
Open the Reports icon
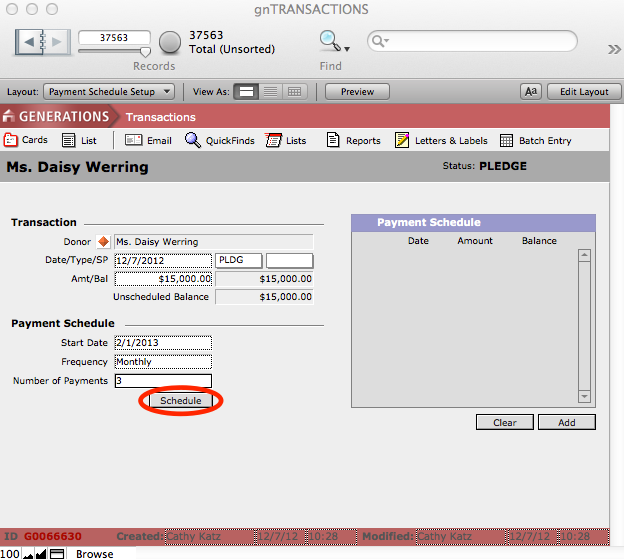coord(334,140)
